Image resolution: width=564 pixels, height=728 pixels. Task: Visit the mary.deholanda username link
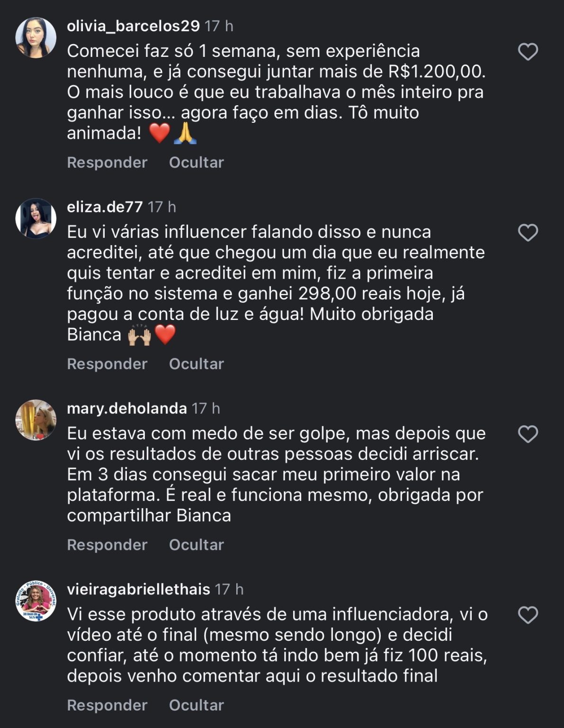click(127, 408)
